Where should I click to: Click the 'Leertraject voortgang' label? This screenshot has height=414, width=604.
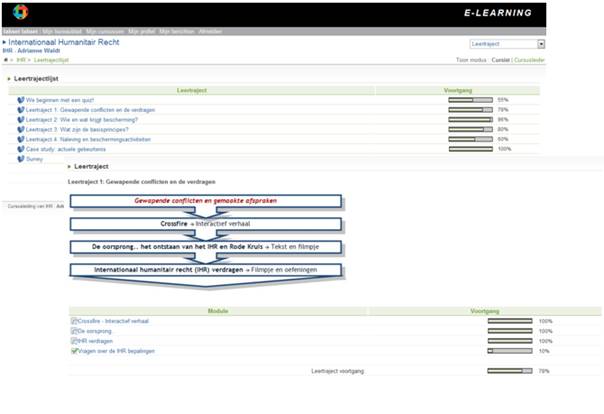337,371
